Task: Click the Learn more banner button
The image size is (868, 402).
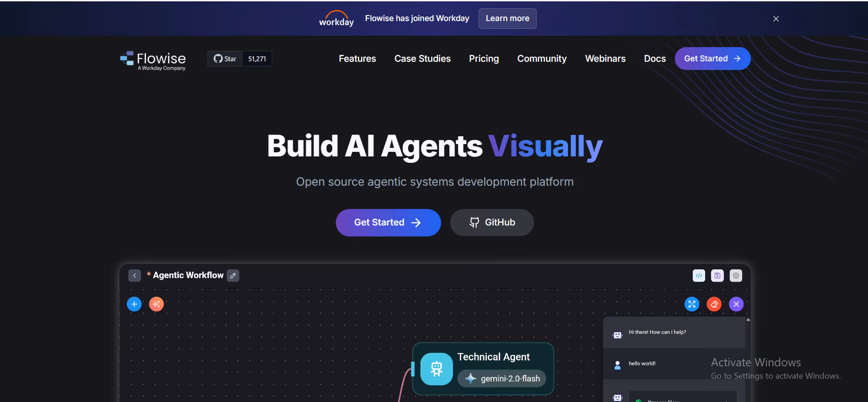Action: point(507,18)
